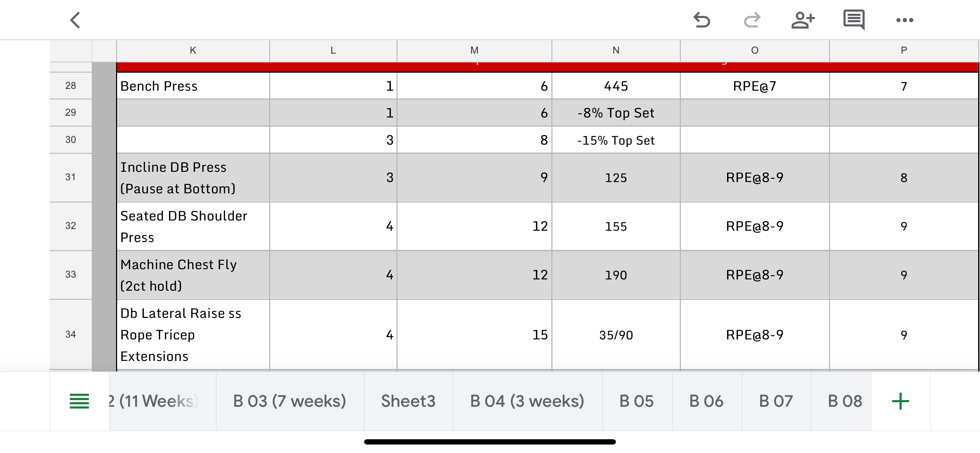Open the comments icon

point(854,20)
